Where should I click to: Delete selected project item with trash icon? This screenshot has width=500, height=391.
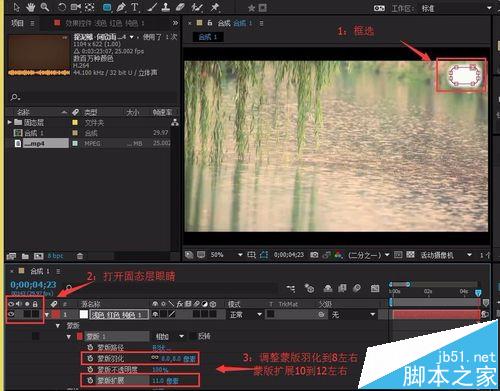(80, 256)
